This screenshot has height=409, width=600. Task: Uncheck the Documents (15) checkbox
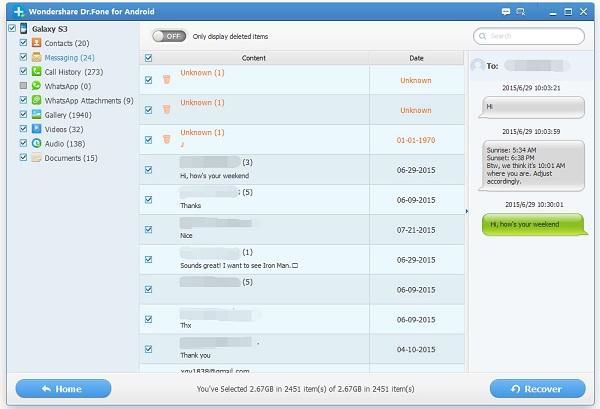(x=23, y=157)
